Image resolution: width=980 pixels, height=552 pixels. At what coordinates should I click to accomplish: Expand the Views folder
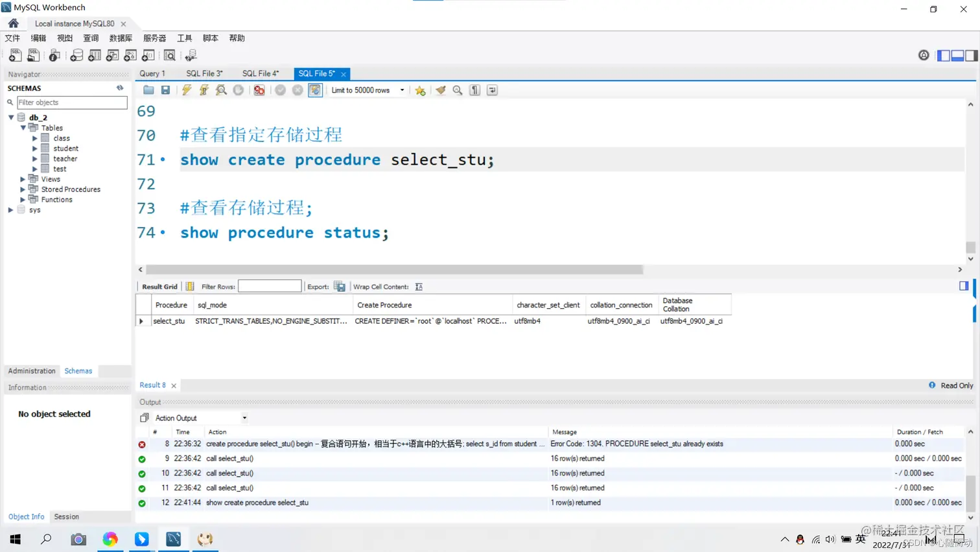click(23, 179)
